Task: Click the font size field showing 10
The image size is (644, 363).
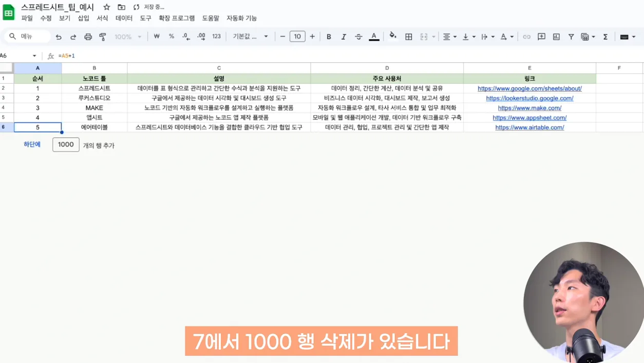Action: [297, 37]
